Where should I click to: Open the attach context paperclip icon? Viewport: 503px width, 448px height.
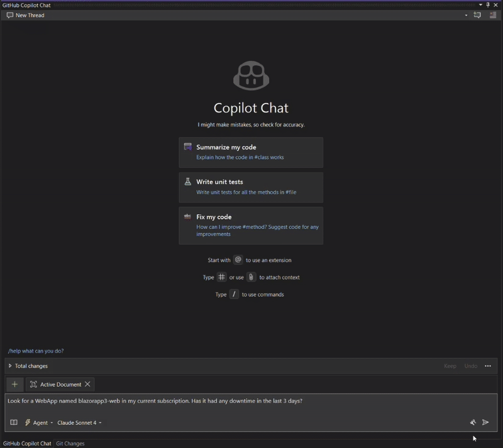[x=251, y=277]
